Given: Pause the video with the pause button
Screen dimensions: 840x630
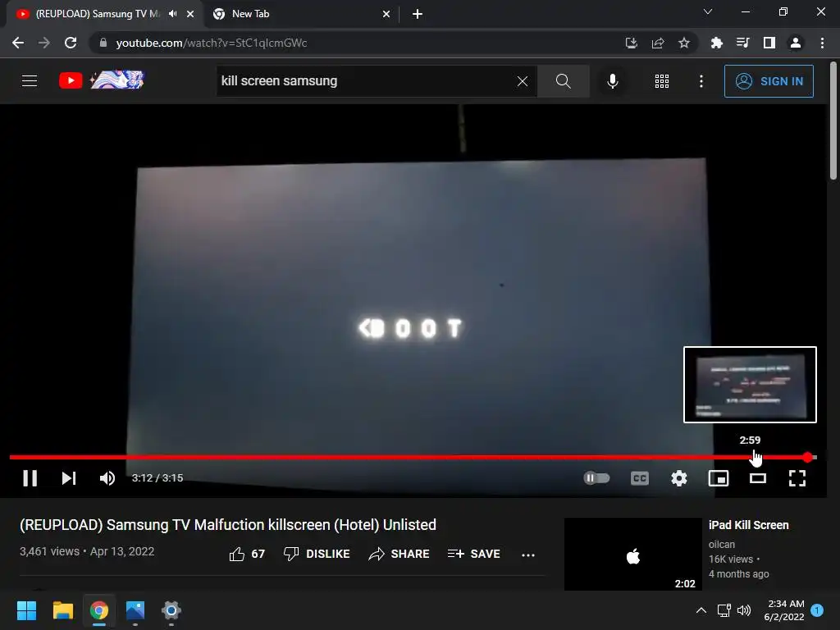Looking at the screenshot, I should point(30,478).
